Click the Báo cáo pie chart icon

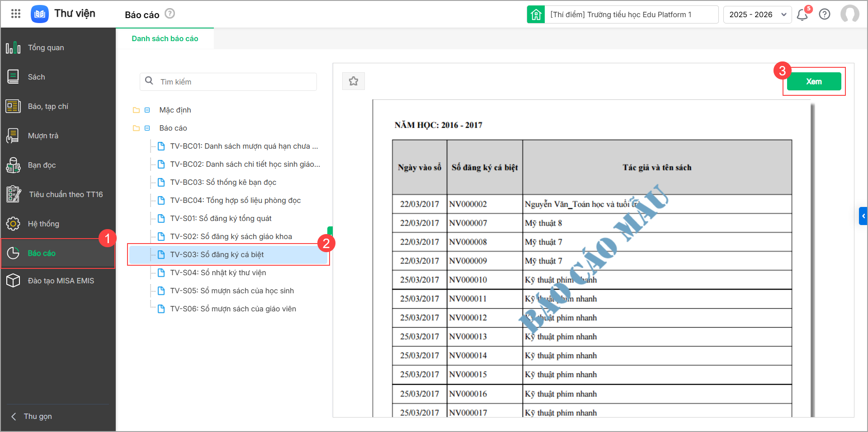coord(13,253)
